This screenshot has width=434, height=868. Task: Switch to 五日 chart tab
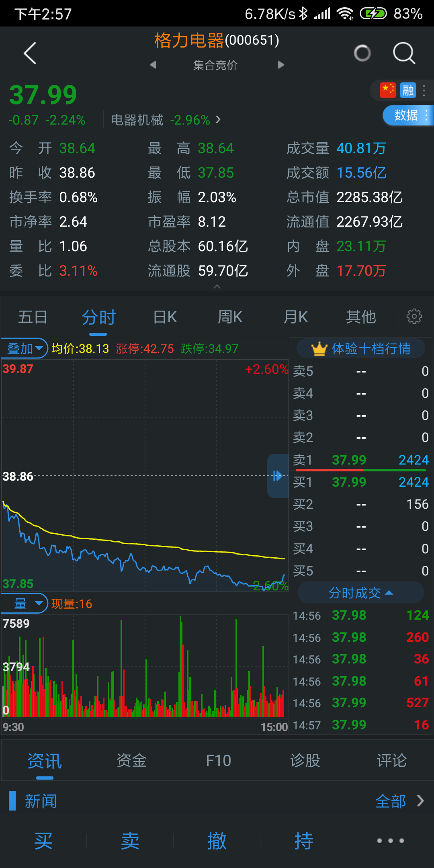click(x=33, y=317)
